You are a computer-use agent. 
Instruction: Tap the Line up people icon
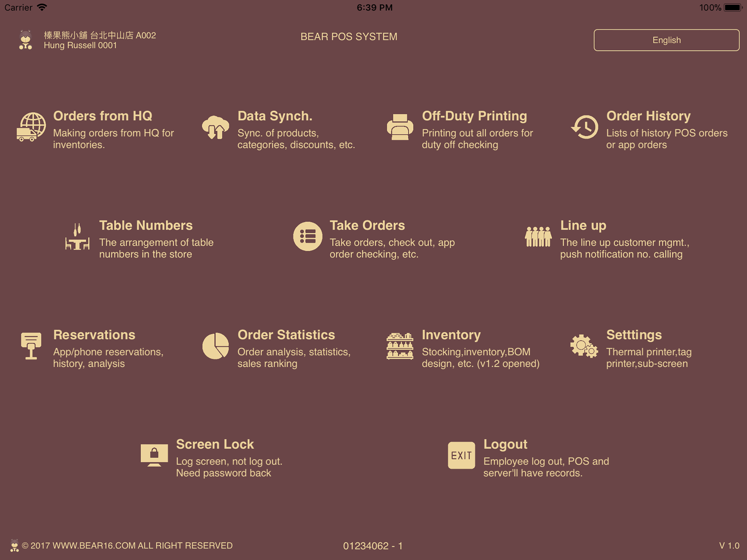pos(538,237)
